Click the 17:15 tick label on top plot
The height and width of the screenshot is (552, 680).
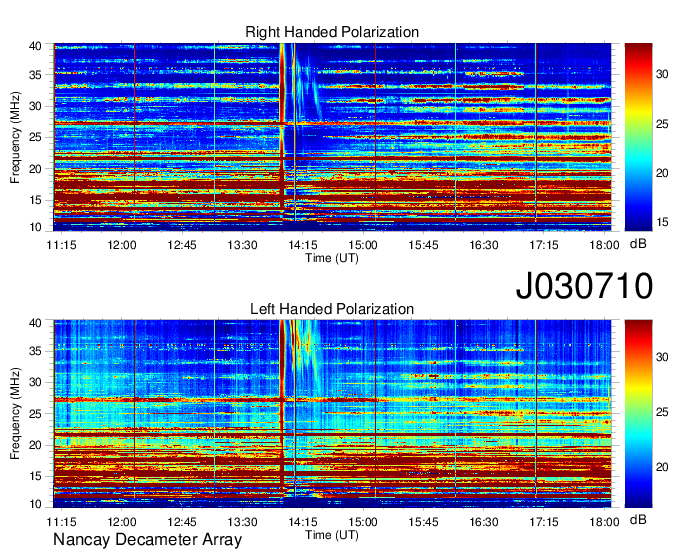(544, 245)
